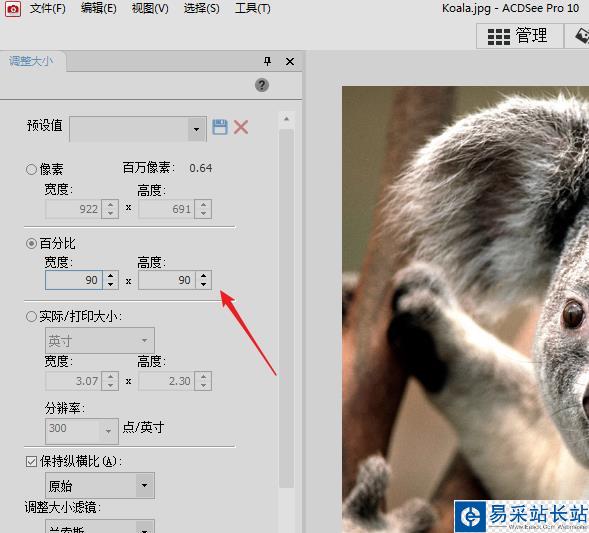Save preset with floppy disk icon
This screenshot has width=589, height=533.
point(220,127)
